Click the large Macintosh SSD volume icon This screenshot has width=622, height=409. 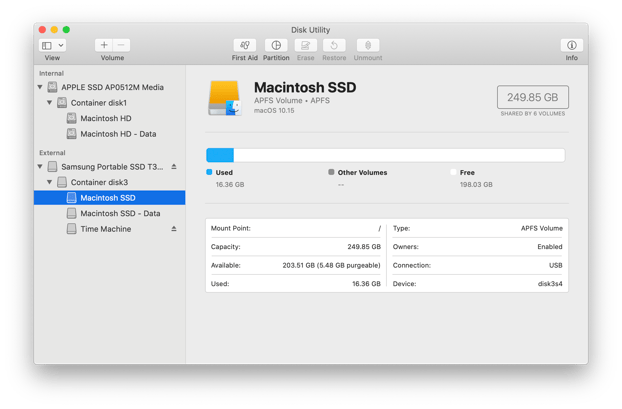225,98
